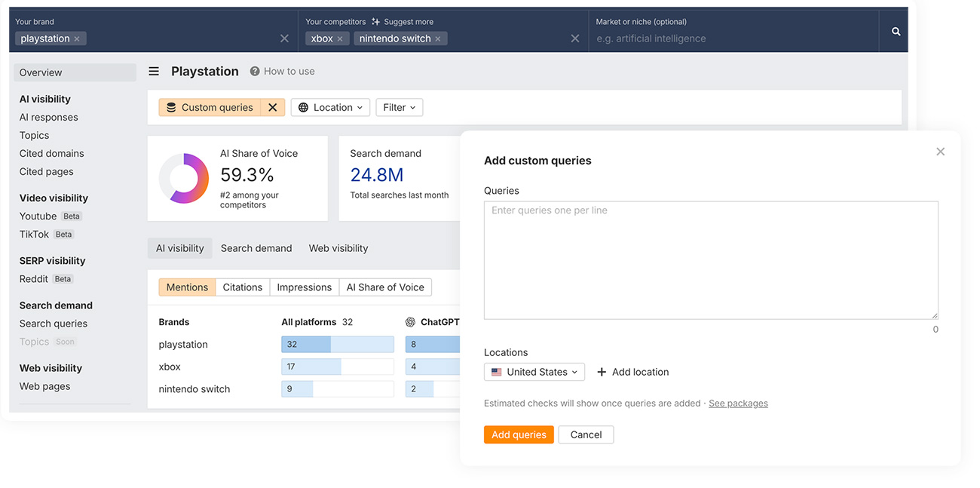The height and width of the screenshot is (488, 980).
Task: Select the Mentions toggle
Action: pos(187,287)
